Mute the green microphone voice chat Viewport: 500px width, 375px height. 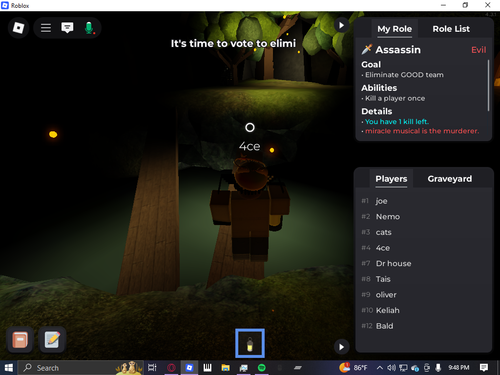(89, 28)
